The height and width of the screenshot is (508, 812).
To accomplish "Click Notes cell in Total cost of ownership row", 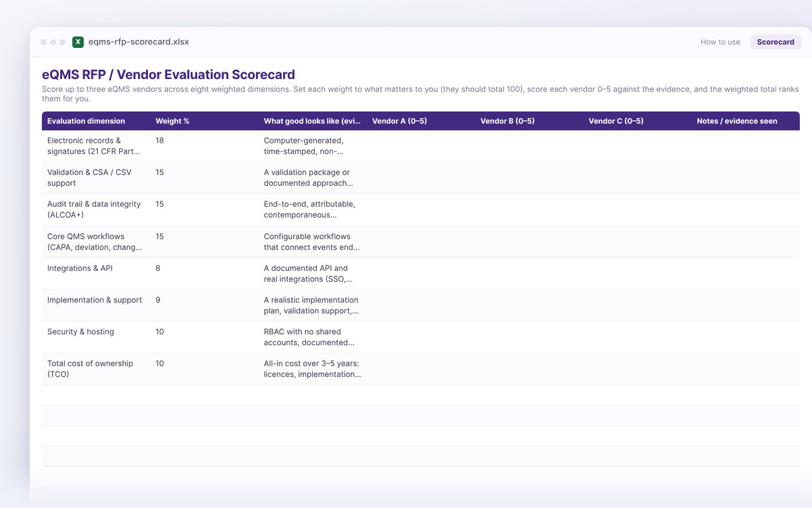I will click(745, 369).
